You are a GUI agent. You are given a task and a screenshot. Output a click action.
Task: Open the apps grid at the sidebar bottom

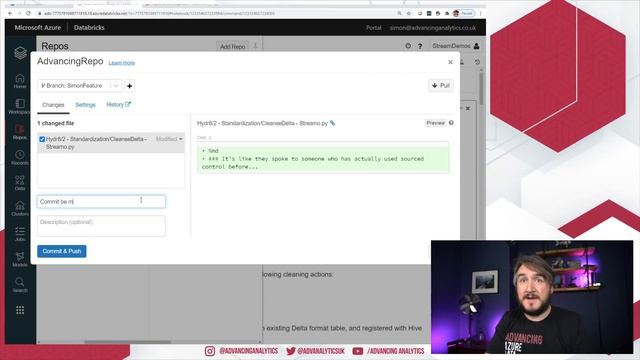[x=20, y=310]
